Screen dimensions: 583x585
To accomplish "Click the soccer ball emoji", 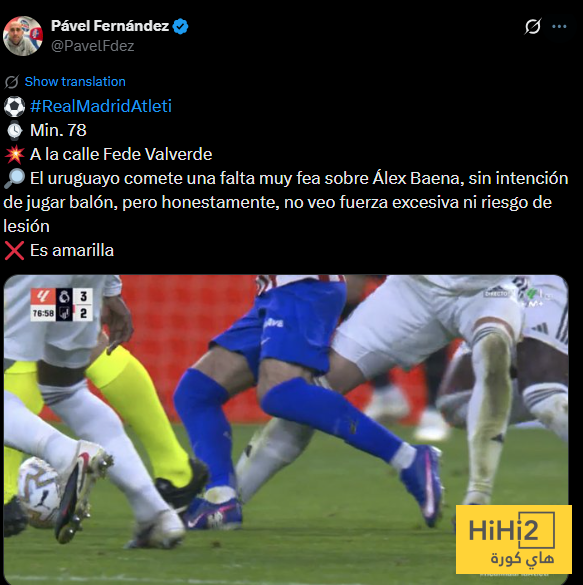I will point(14,106).
